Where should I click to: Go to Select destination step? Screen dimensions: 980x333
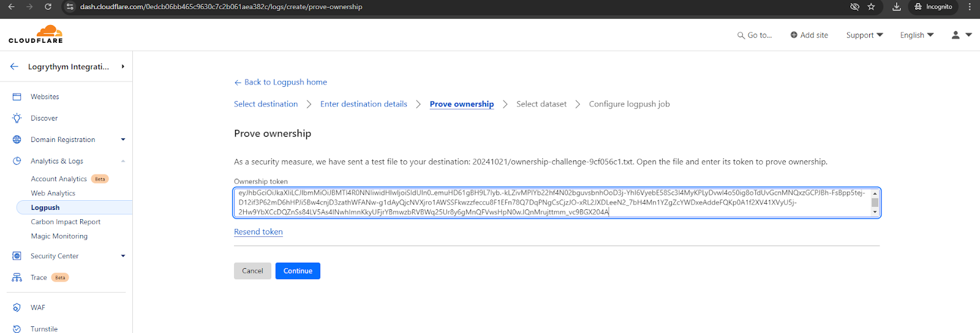[266, 104]
